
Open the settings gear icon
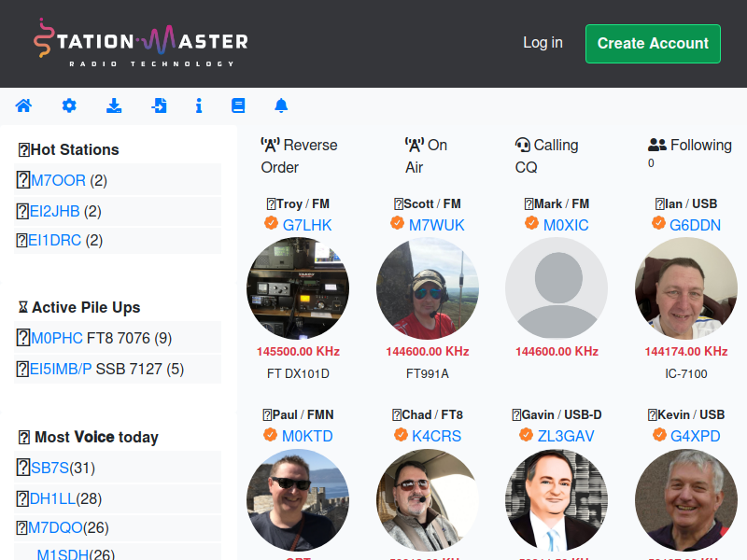coord(69,105)
